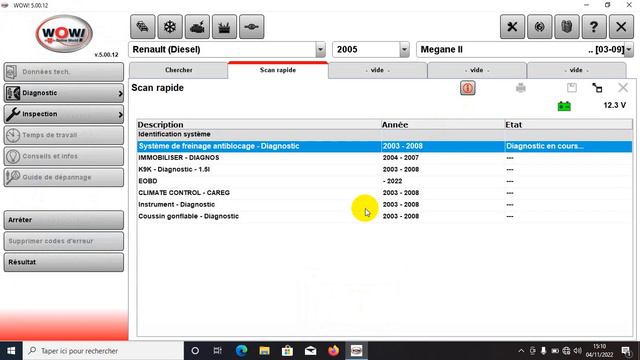640x360 pixels.
Task: Click the print icon in Scan rapide
Action: pyautogui.click(x=521, y=88)
